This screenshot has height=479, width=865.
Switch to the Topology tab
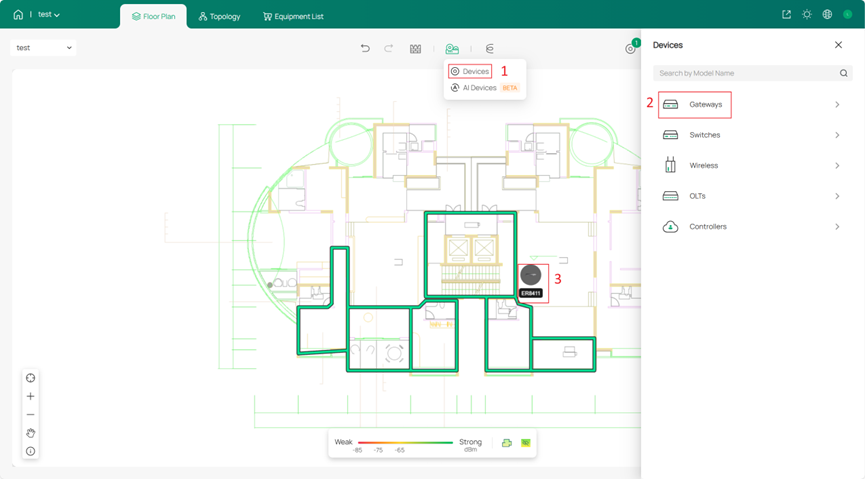click(x=219, y=16)
